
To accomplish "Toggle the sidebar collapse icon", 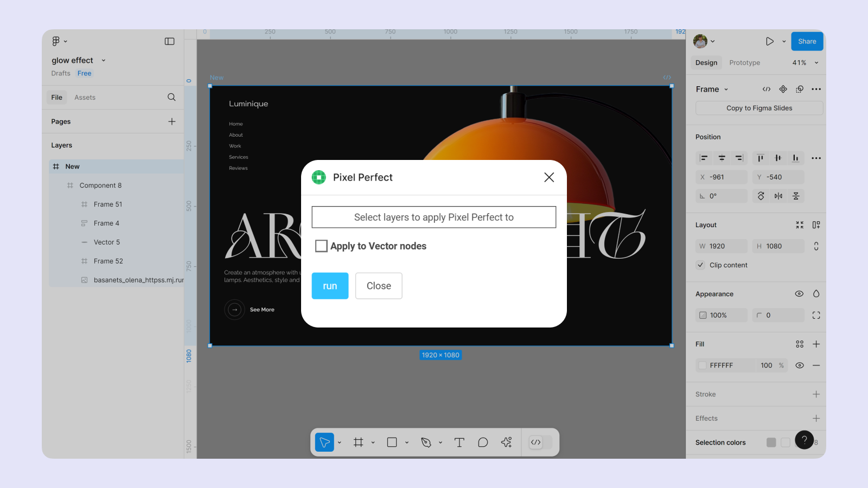I will pos(170,41).
